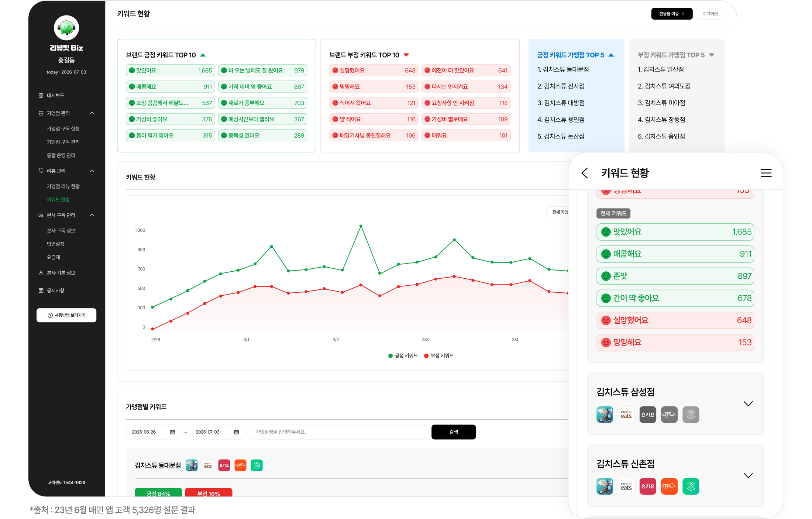Click the 전용몰 이동 button
The image size is (812, 519).
point(672,14)
